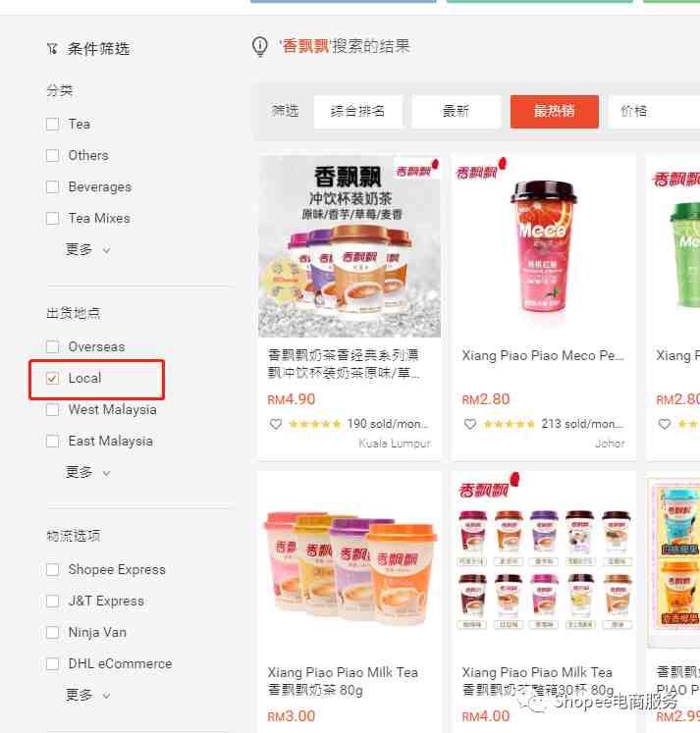
Task: Expand 更多 under shipping location options
Action: 87,472
